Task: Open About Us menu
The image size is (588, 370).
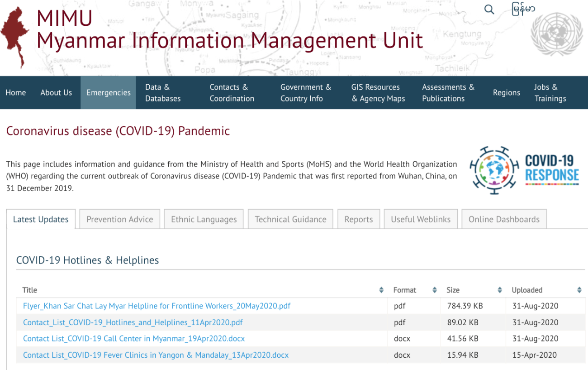Action: pyautogui.click(x=56, y=92)
